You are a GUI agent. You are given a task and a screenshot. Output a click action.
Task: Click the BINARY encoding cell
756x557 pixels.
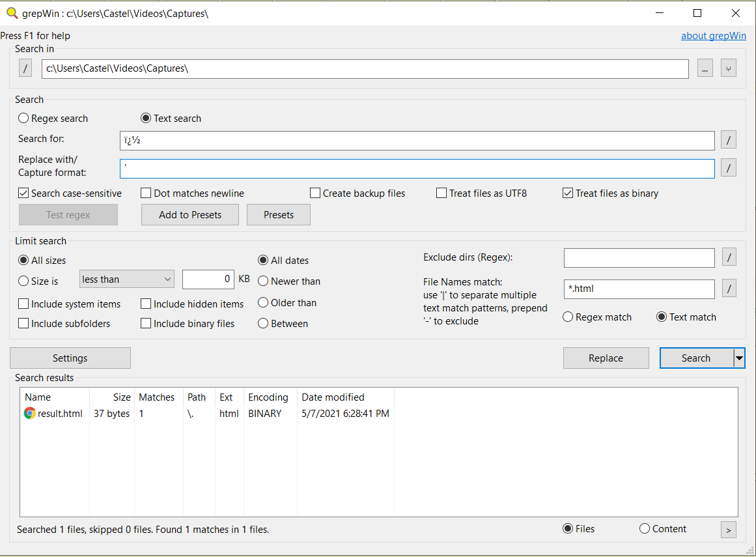pos(264,413)
